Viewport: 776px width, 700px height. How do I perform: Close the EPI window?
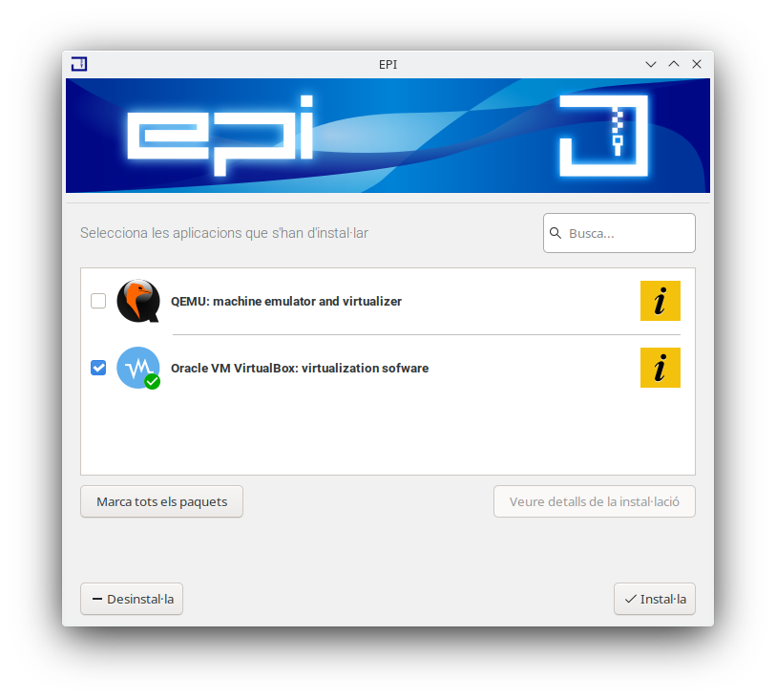(697, 64)
